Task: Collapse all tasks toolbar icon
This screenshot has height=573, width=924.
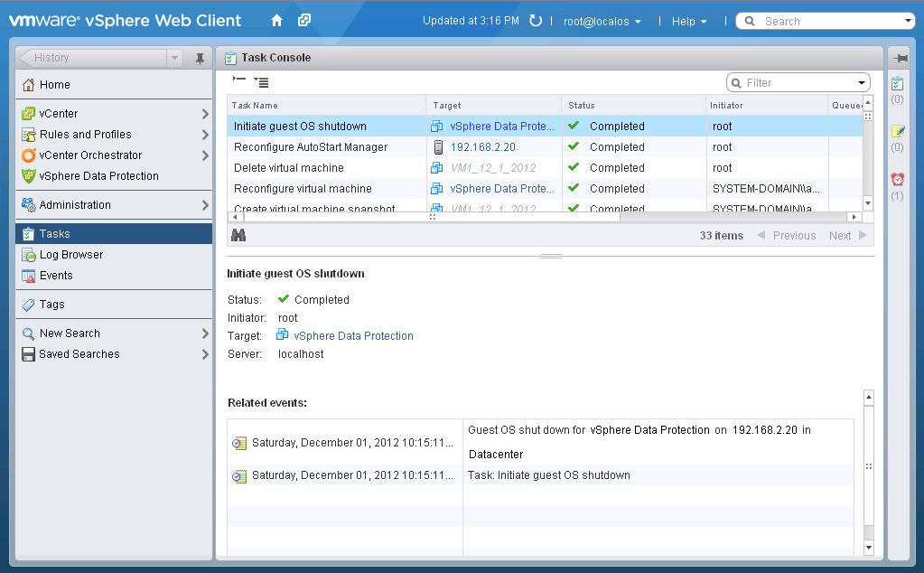Action: pos(239,81)
